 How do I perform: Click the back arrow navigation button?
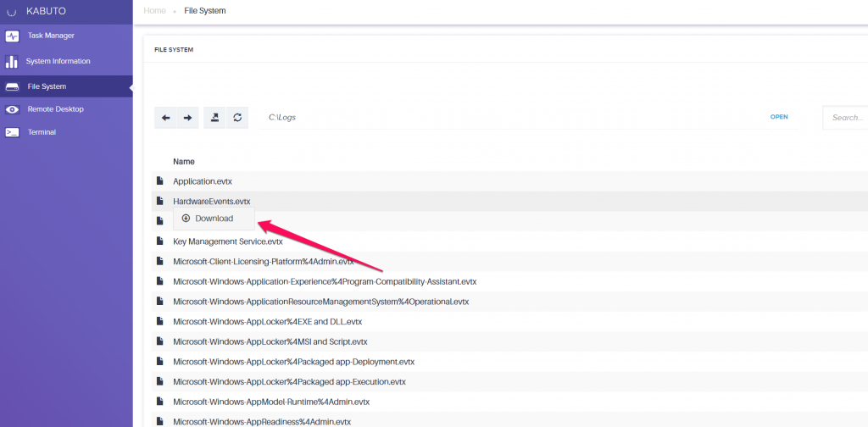tap(165, 118)
